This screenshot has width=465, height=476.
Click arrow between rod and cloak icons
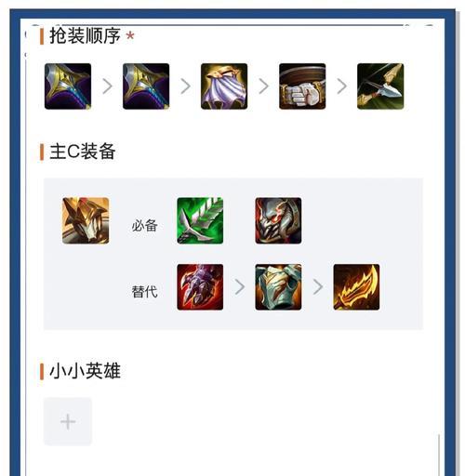tap(185, 86)
